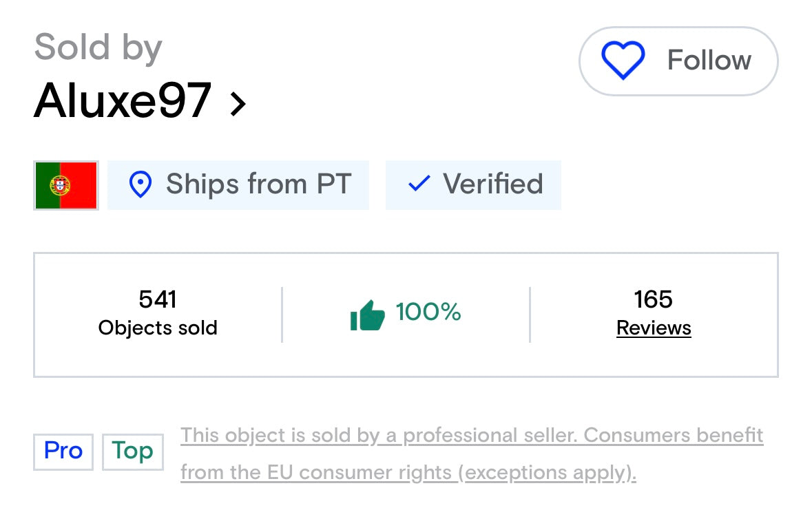
Task: Click the Top seller badge
Action: click(x=133, y=451)
